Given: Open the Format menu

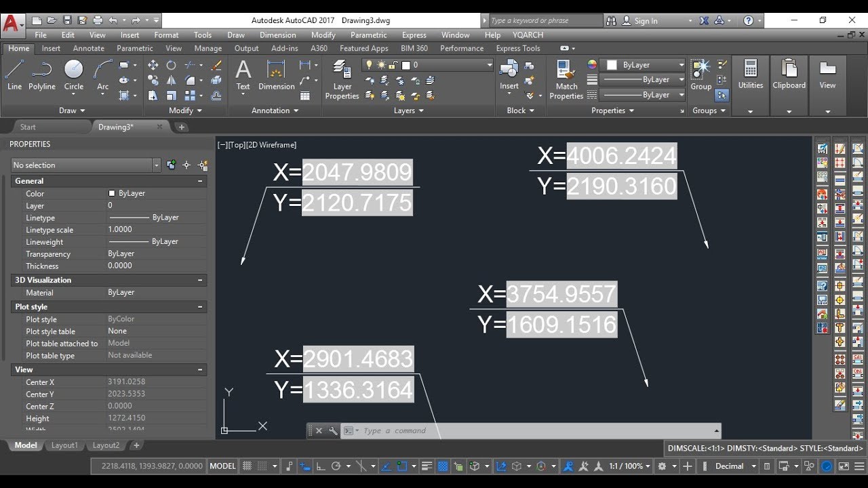Looking at the screenshot, I should tap(166, 35).
